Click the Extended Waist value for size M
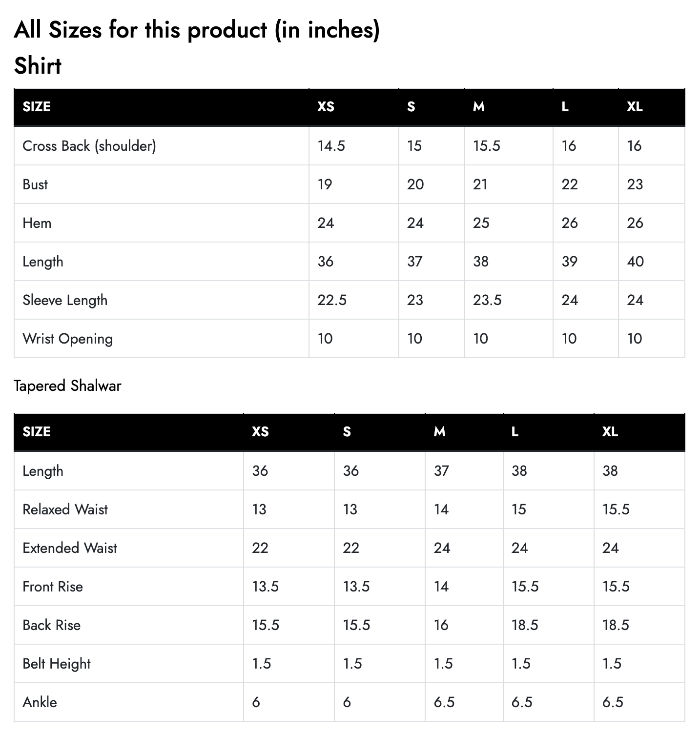The width and height of the screenshot is (700, 733). 442,548
